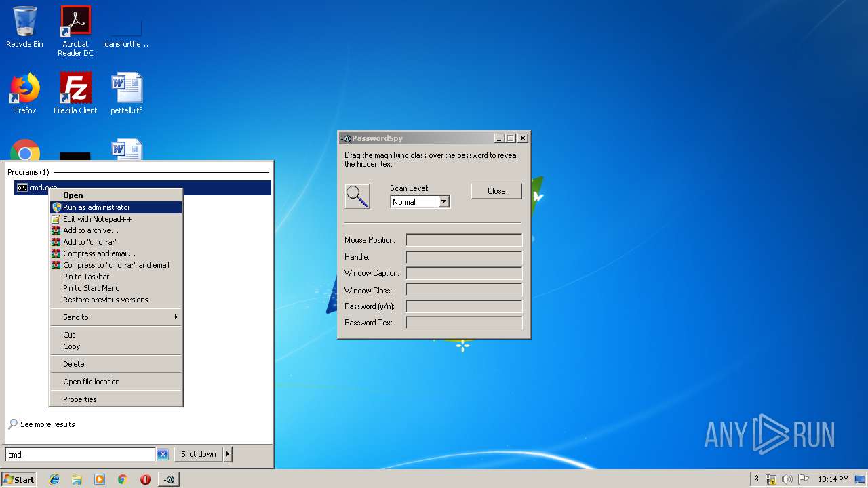Launch Chrome from the taskbar
868x488 pixels.
(x=123, y=479)
